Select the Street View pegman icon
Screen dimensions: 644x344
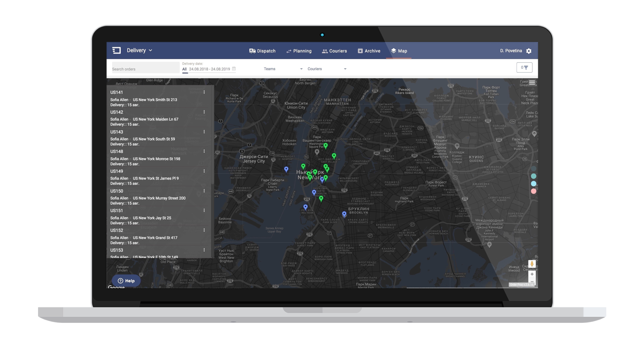532,264
